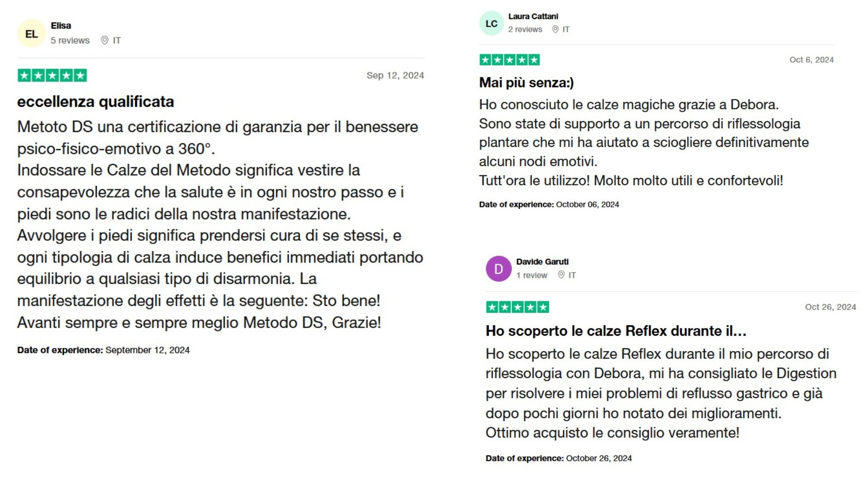Click the five-star rating on Davide's review

coord(517,307)
